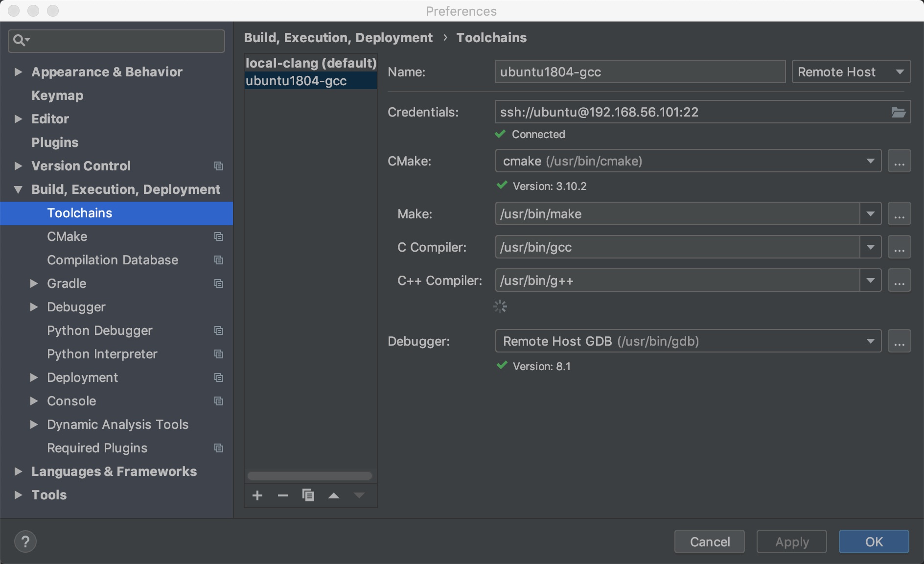Open the Debugger selection dropdown
Viewport: 924px width, 564px height.
coord(870,341)
